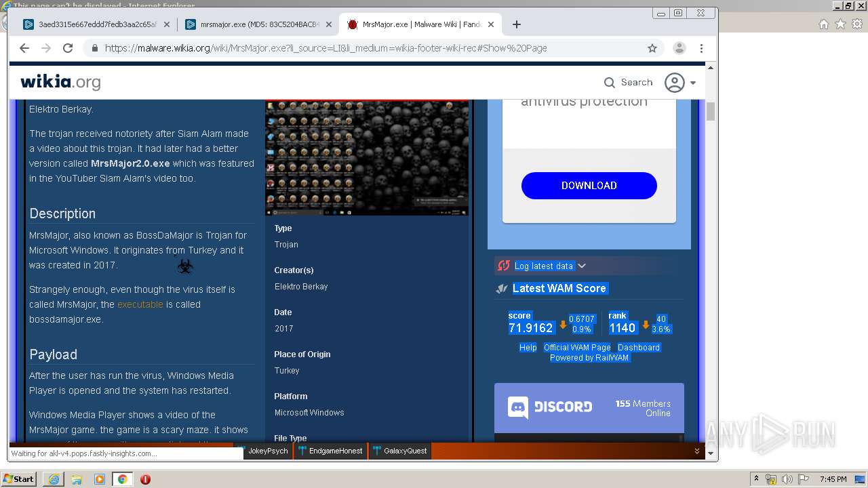
Task: Click the Discord 155 Members Online banner
Action: 589,408
